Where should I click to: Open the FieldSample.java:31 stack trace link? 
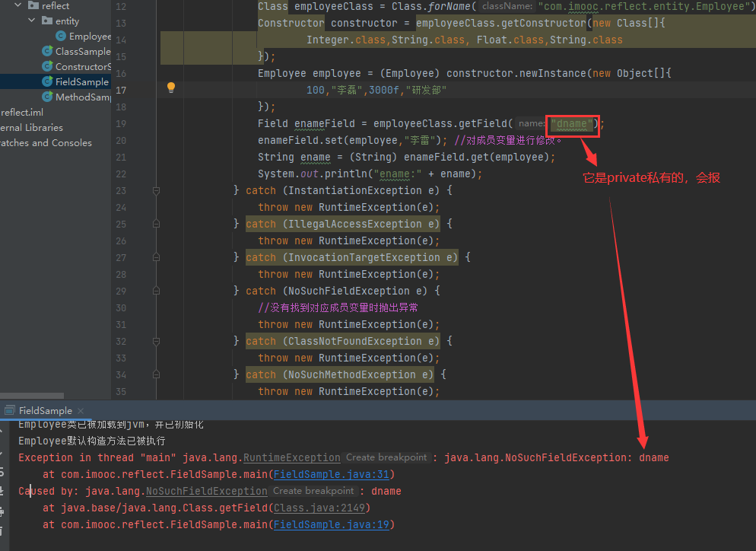pos(331,474)
